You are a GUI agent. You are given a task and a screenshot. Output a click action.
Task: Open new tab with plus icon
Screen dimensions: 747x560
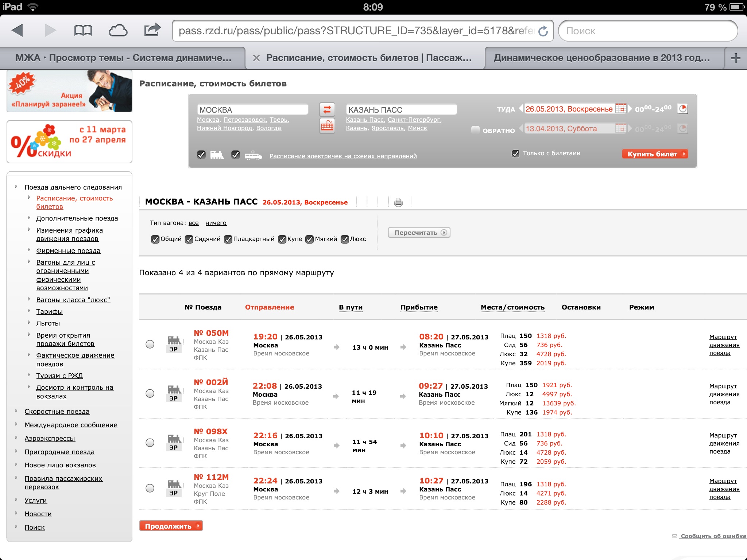tap(735, 58)
